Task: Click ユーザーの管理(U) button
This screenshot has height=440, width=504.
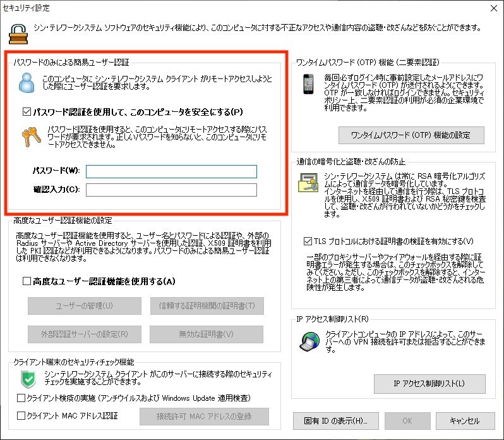Action: tap(85, 306)
